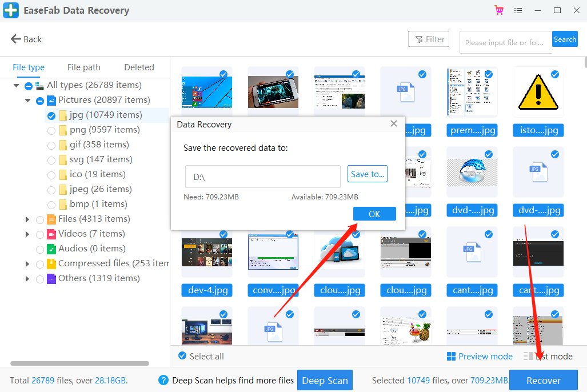Screen dimensions: 587x392
Task: Check the png file type checkbox
Action: click(x=51, y=130)
